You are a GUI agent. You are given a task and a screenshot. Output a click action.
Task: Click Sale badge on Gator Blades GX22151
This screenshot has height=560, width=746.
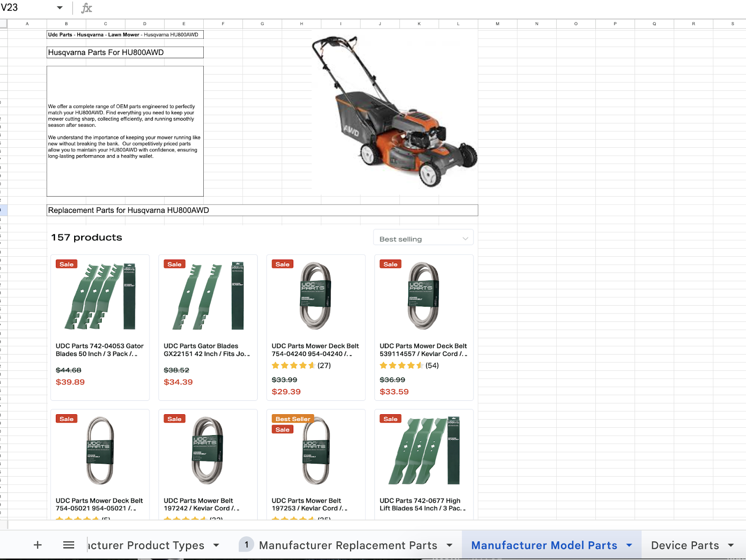click(x=174, y=264)
